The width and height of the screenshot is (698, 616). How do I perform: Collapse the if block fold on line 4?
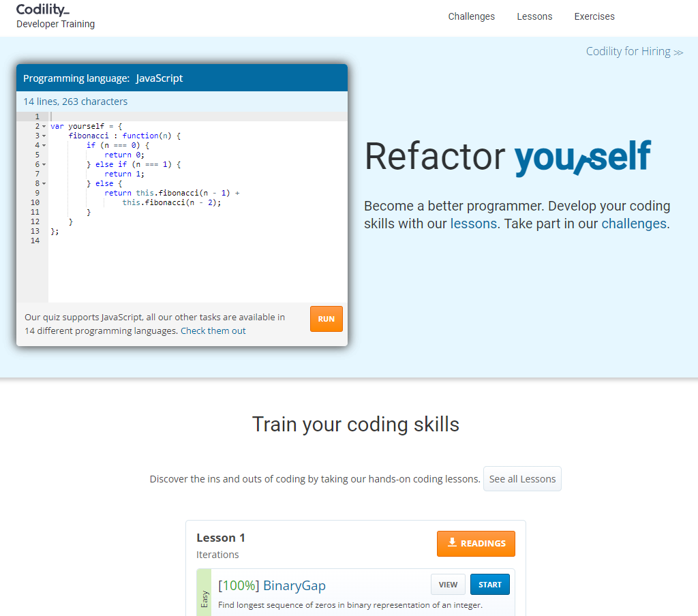click(x=44, y=146)
